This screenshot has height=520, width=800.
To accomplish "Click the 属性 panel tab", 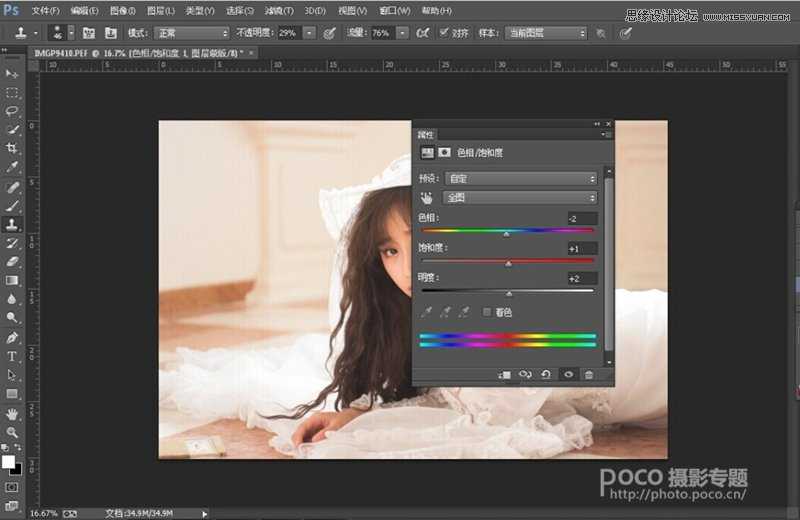I will point(424,132).
